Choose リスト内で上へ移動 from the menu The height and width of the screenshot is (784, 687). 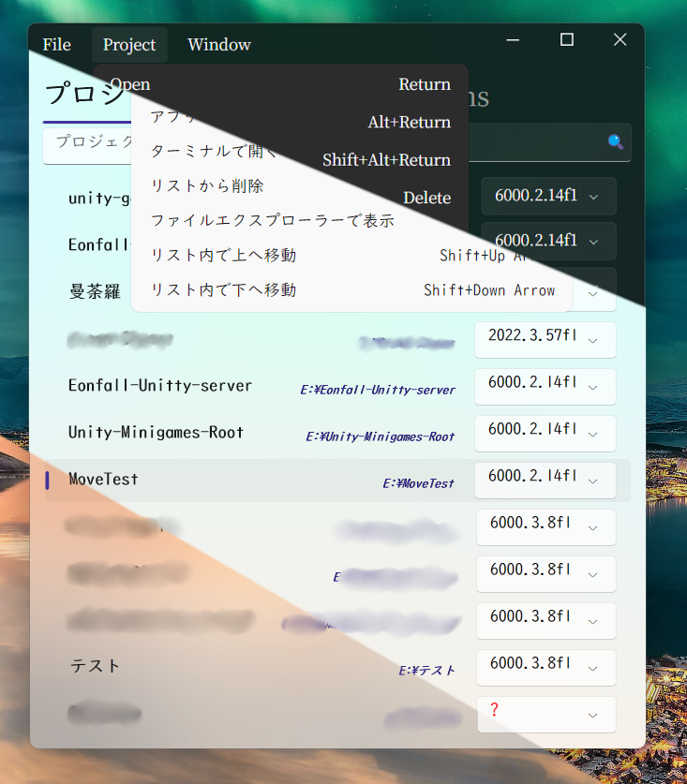224,255
